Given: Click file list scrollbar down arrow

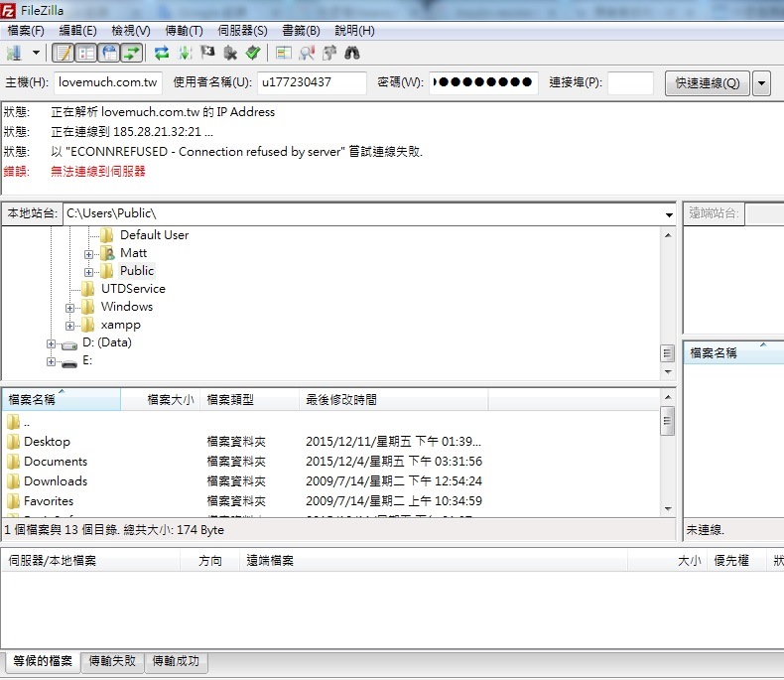Looking at the screenshot, I should click(669, 509).
